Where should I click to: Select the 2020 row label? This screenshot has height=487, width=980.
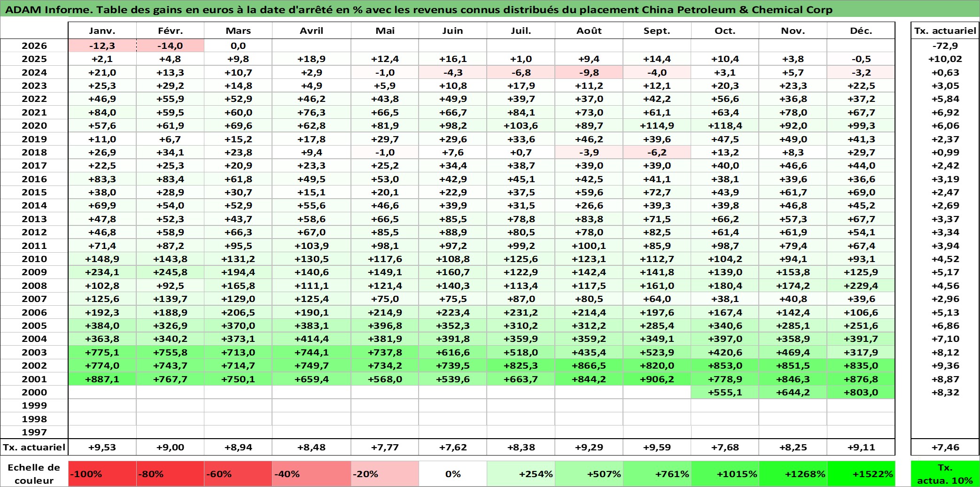(34, 125)
